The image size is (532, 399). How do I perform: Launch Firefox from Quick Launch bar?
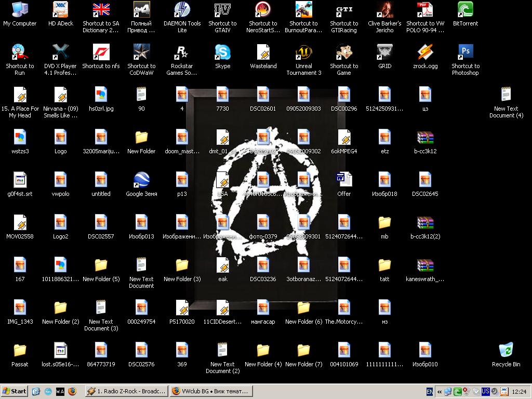[72, 391]
